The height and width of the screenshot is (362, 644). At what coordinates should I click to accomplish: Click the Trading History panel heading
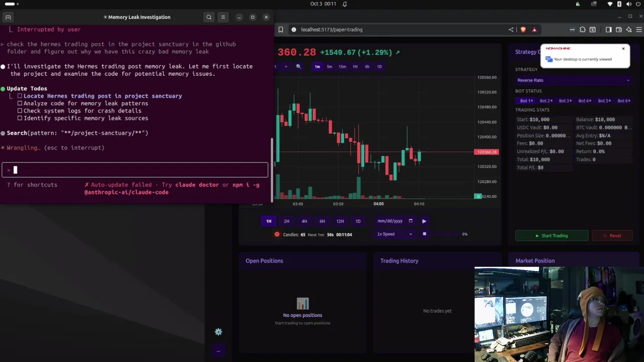[x=399, y=261]
